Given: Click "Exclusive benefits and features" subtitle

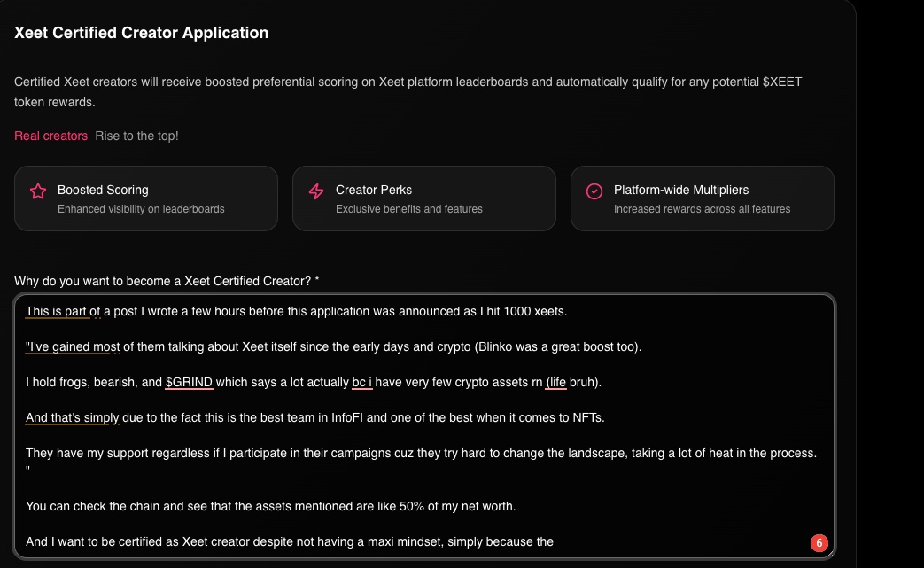Looking at the screenshot, I should (x=408, y=209).
